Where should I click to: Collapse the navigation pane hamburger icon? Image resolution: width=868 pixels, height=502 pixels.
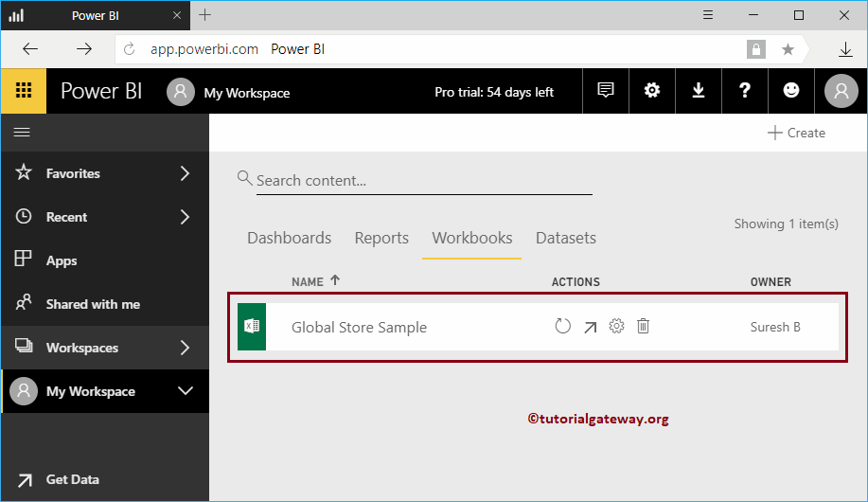[x=22, y=132]
